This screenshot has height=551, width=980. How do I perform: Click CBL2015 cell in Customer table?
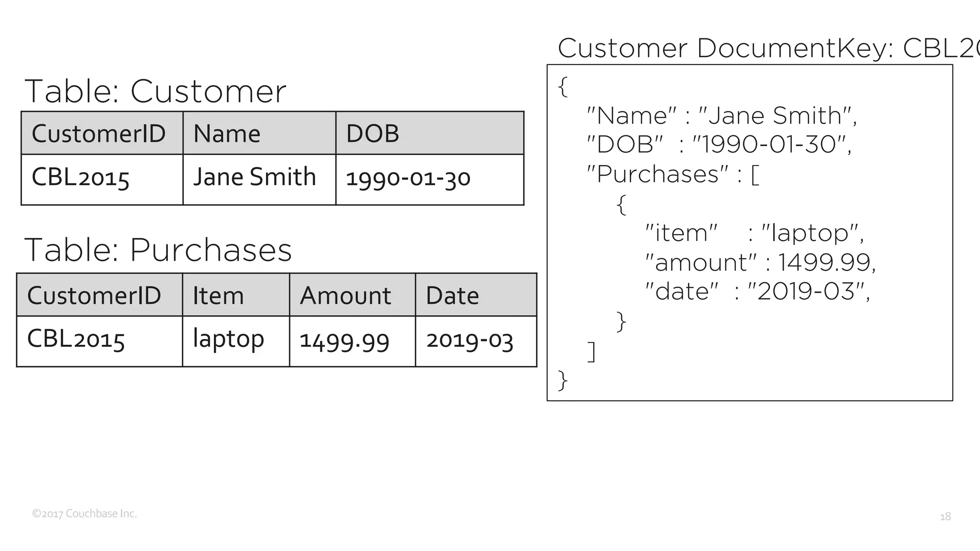tap(102, 179)
